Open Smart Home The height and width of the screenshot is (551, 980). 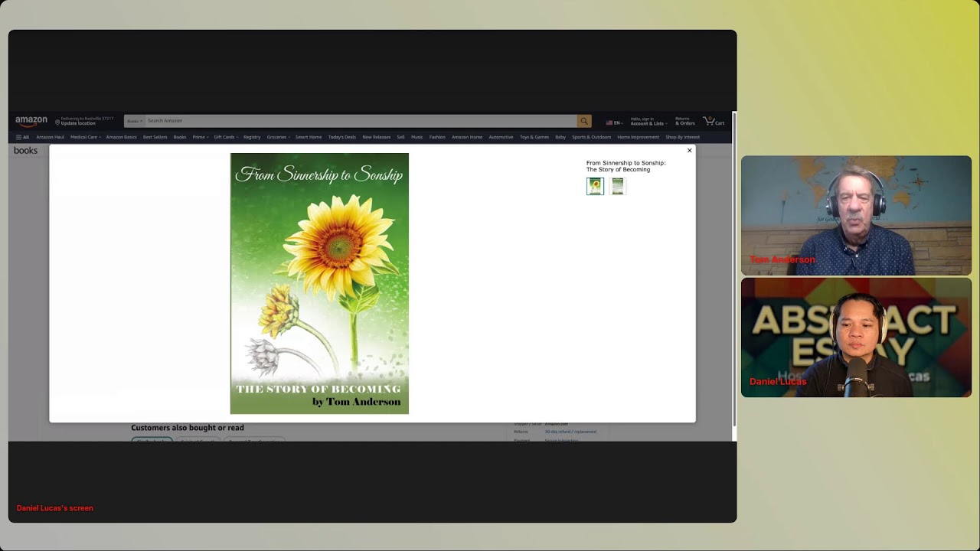click(x=309, y=137)
